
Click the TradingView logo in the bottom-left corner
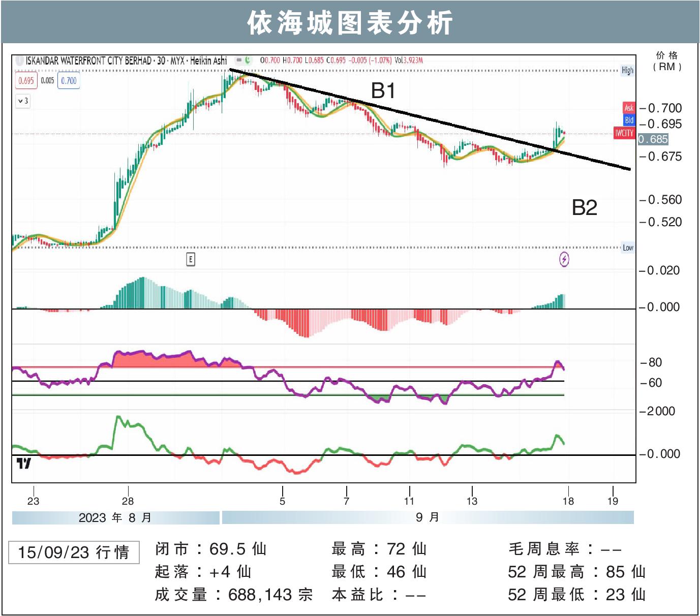pos(23,463)
